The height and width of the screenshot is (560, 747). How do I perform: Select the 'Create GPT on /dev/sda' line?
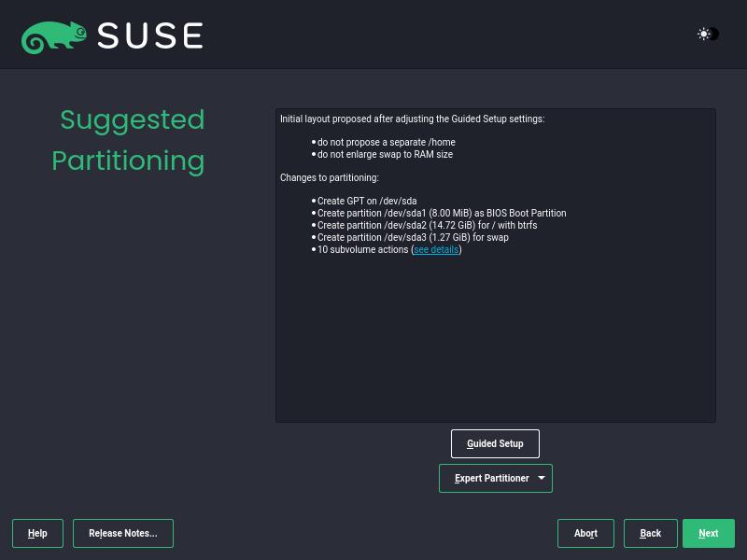click(x=367, y=201)
